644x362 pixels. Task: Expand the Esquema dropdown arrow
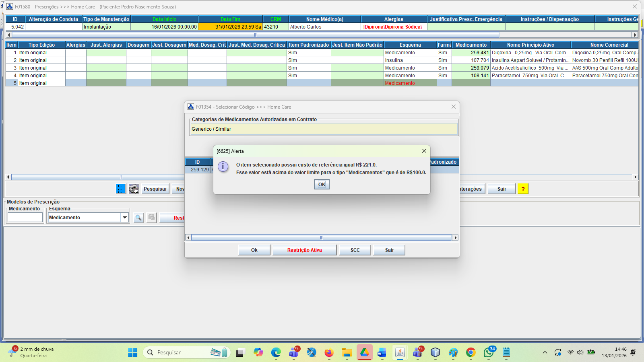click(125, 218)
